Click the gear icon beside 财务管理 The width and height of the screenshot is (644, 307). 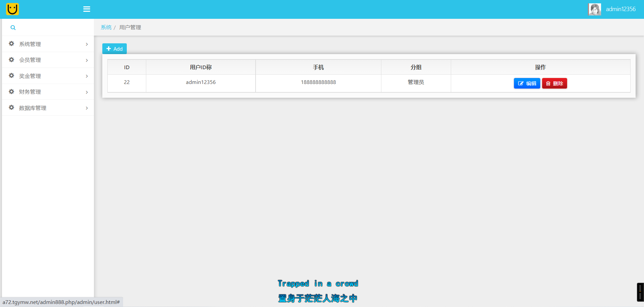(x=11, y=92)
